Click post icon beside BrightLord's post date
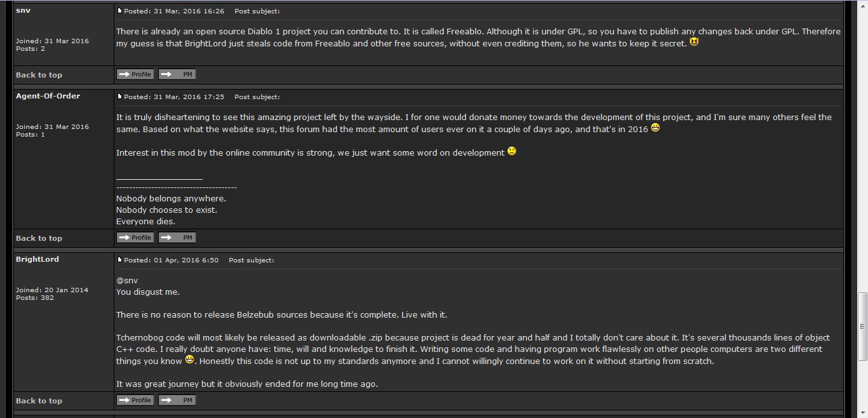 tap(119, 260)
